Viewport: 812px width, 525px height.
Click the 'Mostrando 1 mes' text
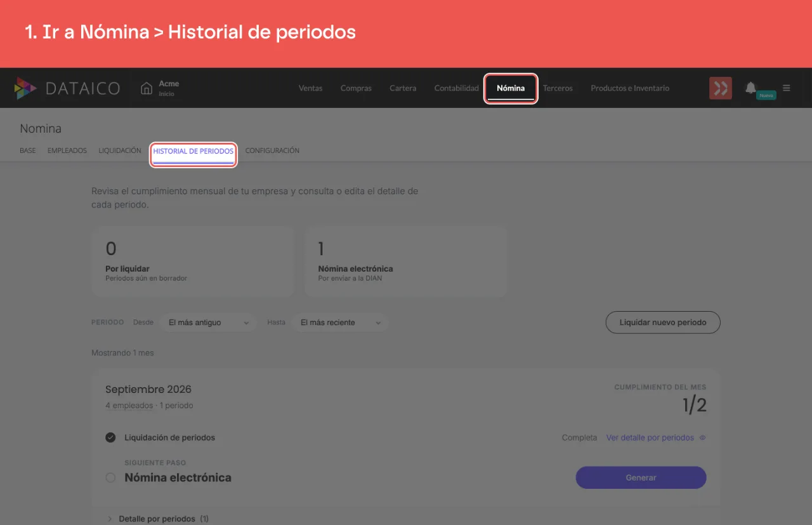pyautogui.click(x=122, y=352)
